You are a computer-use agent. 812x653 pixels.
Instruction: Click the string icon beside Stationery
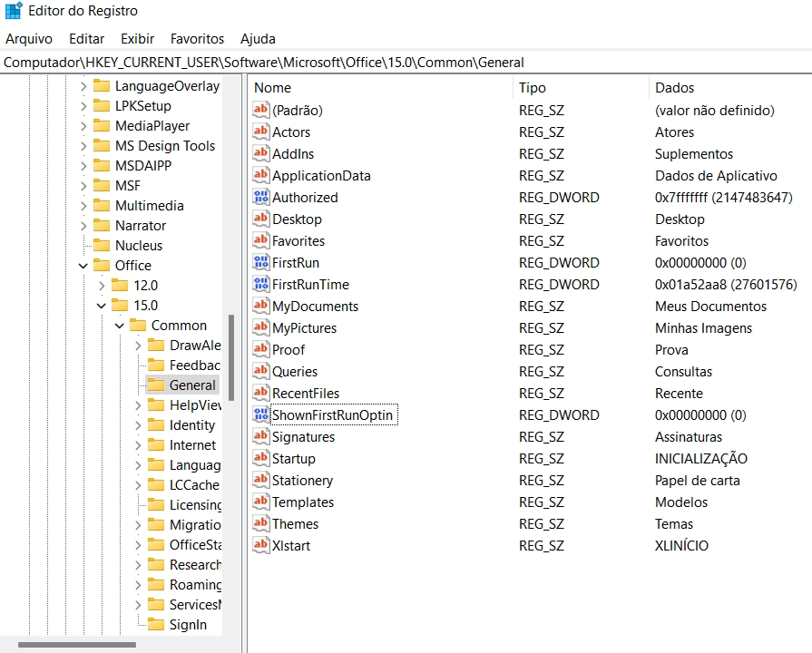pos(261,480)
